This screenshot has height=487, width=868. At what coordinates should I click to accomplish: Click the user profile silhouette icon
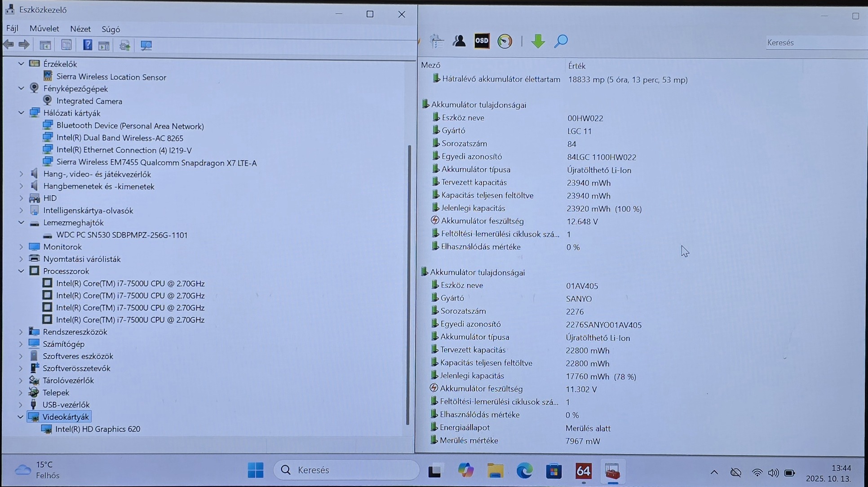[459, 41]
